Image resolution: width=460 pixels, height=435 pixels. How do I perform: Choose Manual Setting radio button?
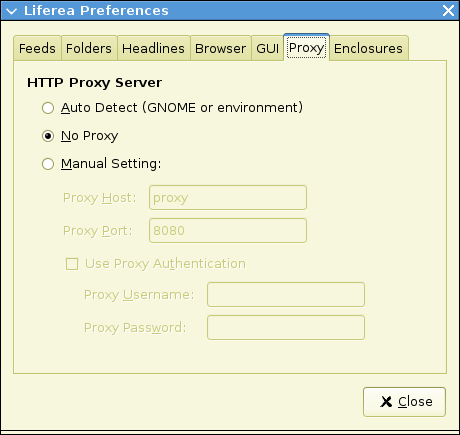[x=48, y=164]
